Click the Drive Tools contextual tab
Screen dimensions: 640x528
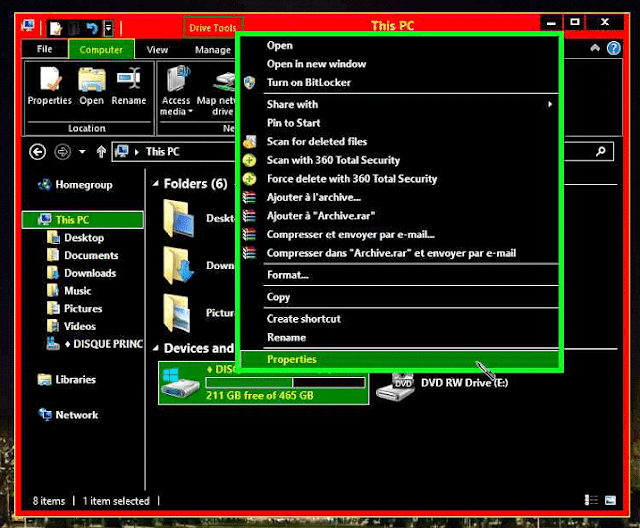[213, 28]
